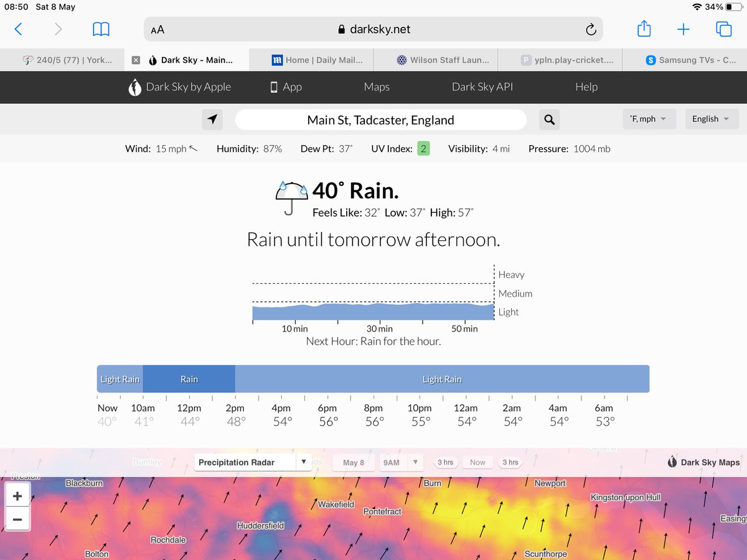
Task: Open the Precipitation Radar layer dropdown
Action: coord(252,462)
